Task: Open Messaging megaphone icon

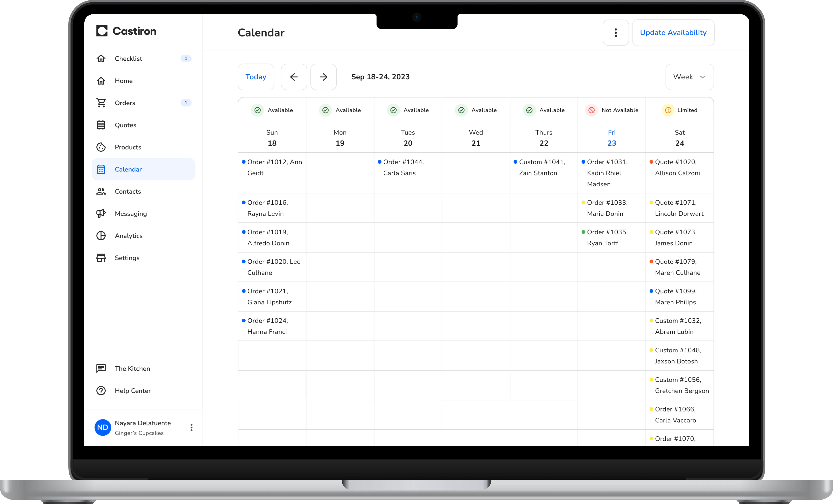Action: tap(101, 213)
